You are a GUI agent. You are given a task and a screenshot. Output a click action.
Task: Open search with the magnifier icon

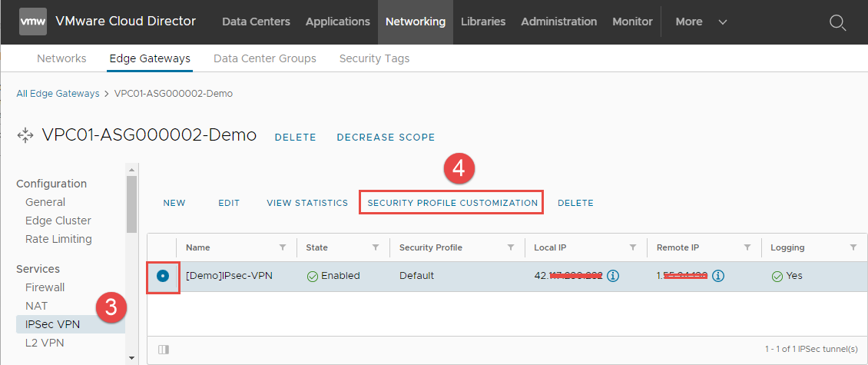pyautogui.click(x=837, y=22)
